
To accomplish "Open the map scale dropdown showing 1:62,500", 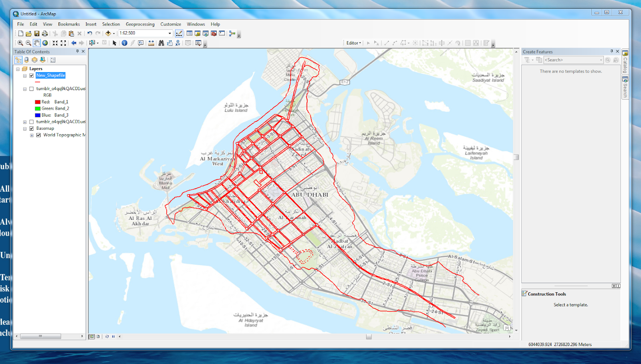I will click(170, 33).
